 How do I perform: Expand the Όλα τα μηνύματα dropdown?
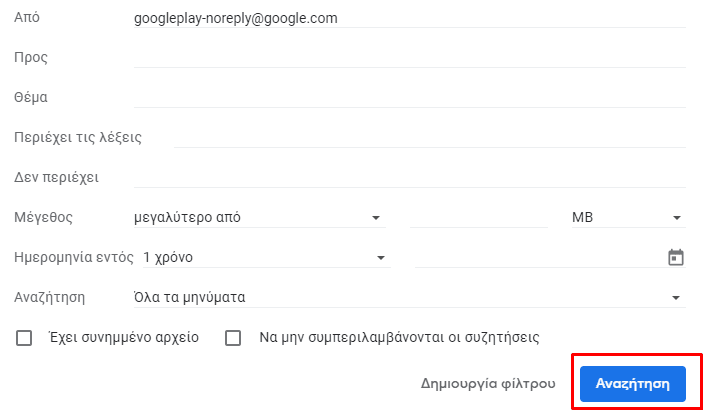tap(409, 297)
